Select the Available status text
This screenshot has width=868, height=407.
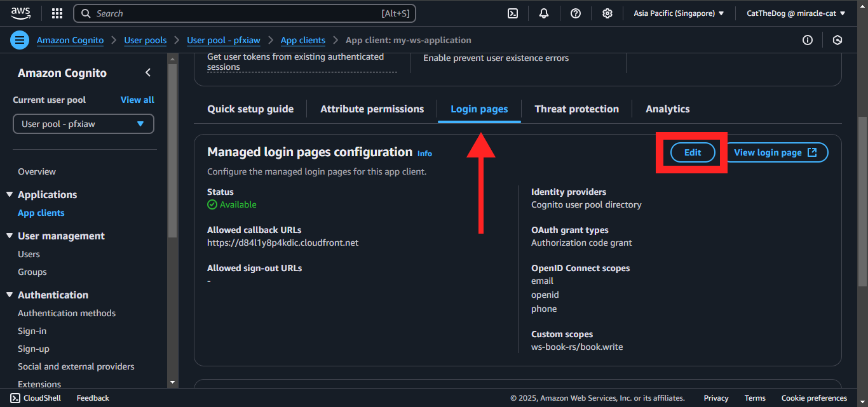point(238,204)
